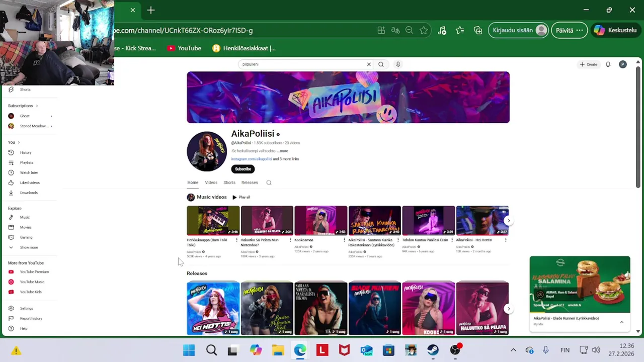This screenshot has width=644, height=362.
Task: Open the Copilot 'Keskustelu' button
Action: tap(616, 30)
